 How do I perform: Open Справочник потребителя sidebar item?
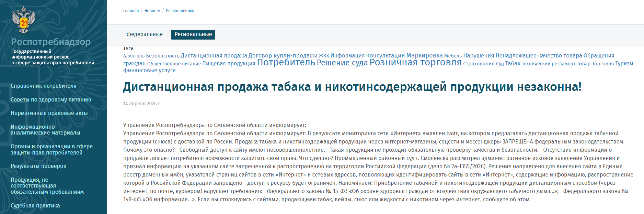click(44, 86)
